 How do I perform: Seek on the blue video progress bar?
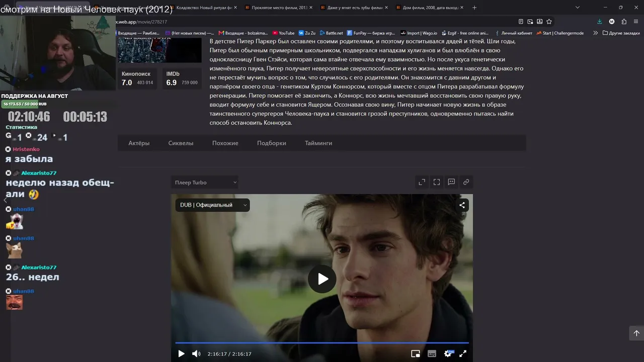coord(322,343)
